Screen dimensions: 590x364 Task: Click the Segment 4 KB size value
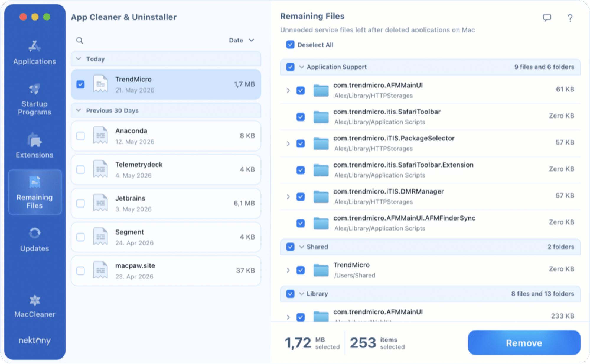[x=247, y=237]
